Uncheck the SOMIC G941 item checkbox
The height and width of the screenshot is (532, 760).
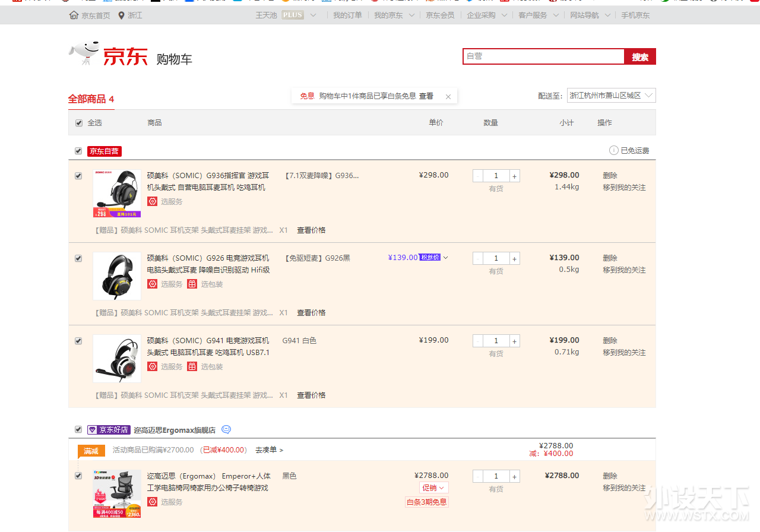[78, 341]
